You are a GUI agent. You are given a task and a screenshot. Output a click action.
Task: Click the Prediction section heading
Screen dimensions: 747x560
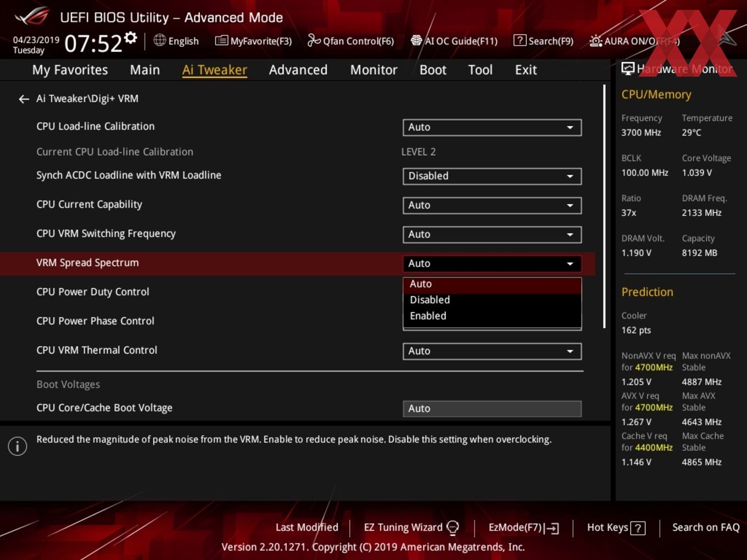pos(647,292)
